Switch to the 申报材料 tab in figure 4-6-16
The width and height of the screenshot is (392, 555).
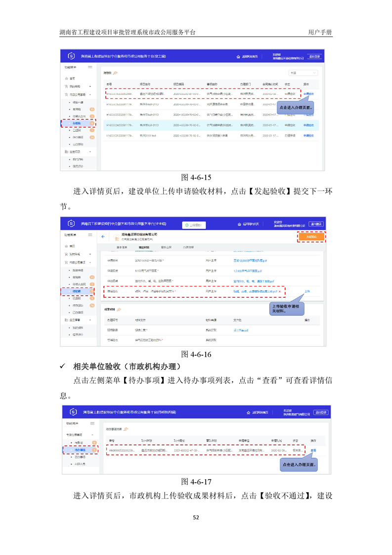pyautogui.click(x=144, y=247)
